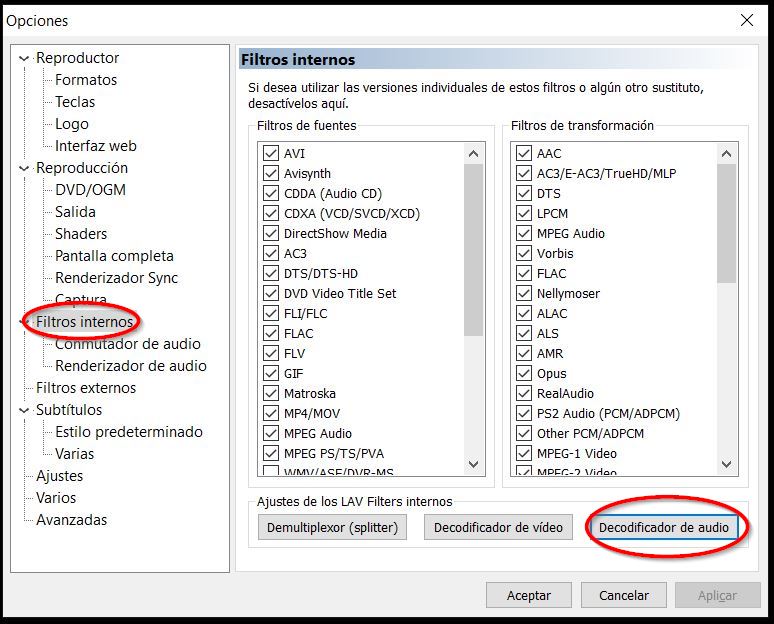Image resolution: width=774 pixels, height=624 pixels.
Task: Click transform filters list scroll-down arrow
Action: [726, 464]
